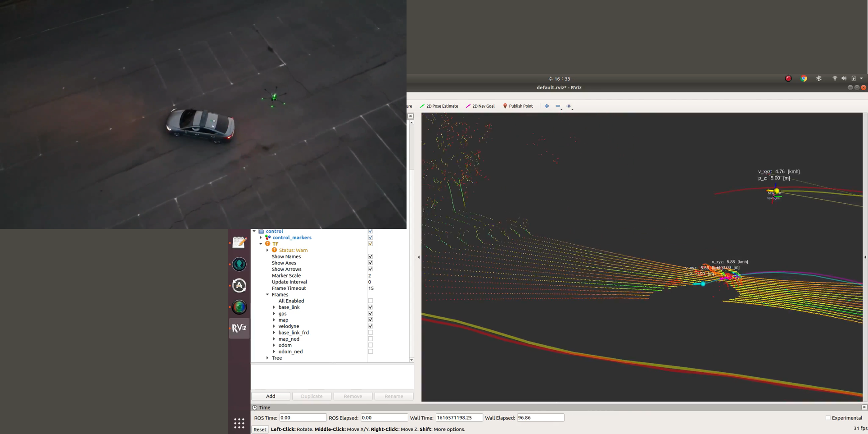868x434 pixels.
Task: Click the Add display button
Action: coord(270,396)
